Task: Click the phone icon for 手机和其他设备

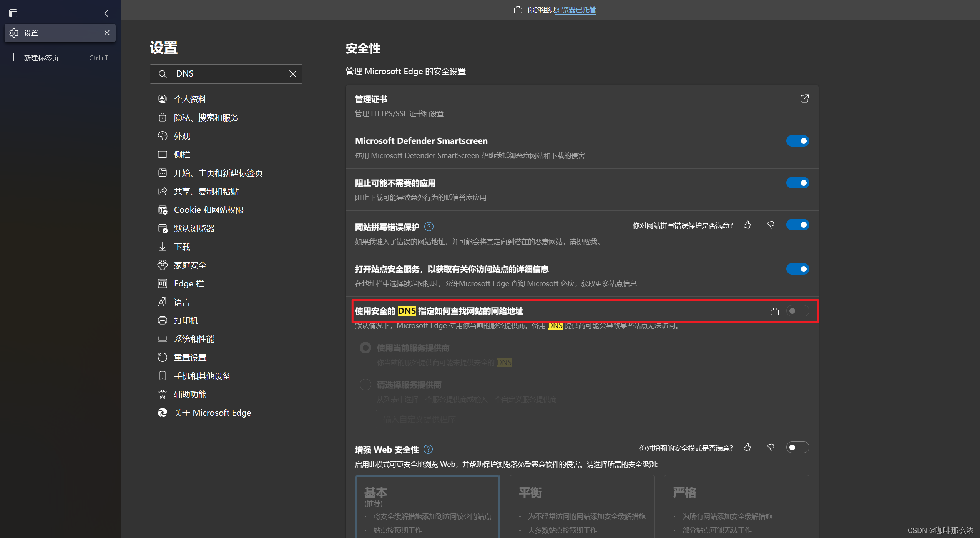Action: pos(163,376)
